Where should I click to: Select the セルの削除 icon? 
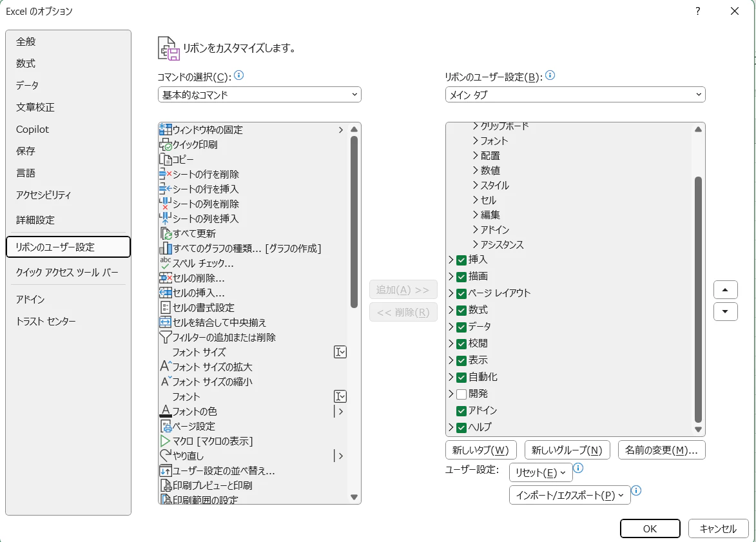(166, 278)
